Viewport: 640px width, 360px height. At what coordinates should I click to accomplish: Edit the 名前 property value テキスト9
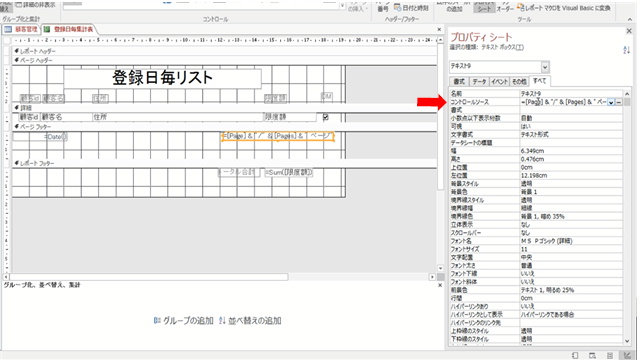571,94
